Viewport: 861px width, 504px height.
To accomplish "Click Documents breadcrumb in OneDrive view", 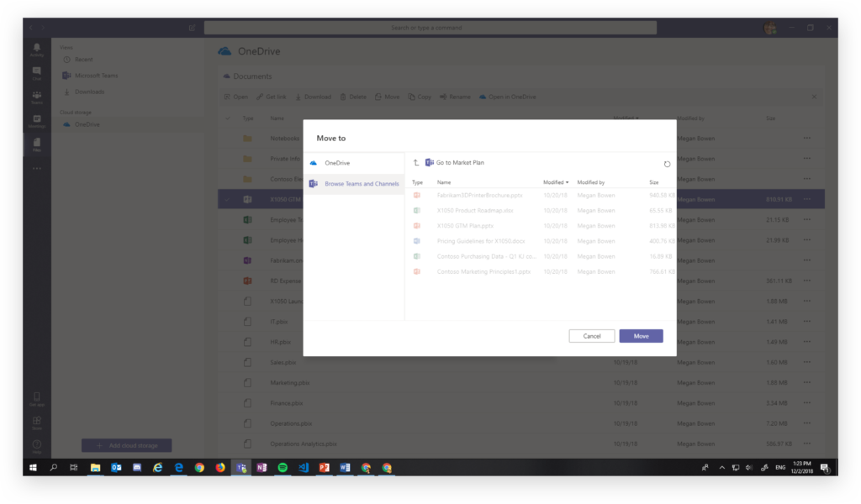I will click(252, 76).
